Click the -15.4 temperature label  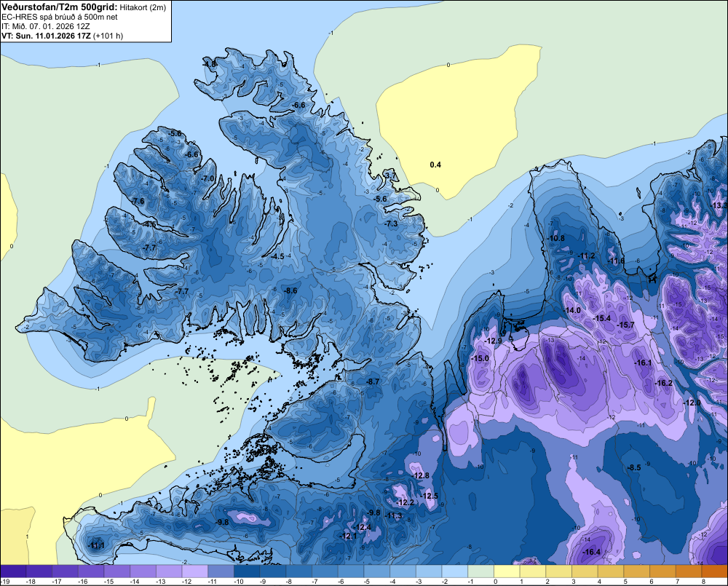(x=602, y=318)
